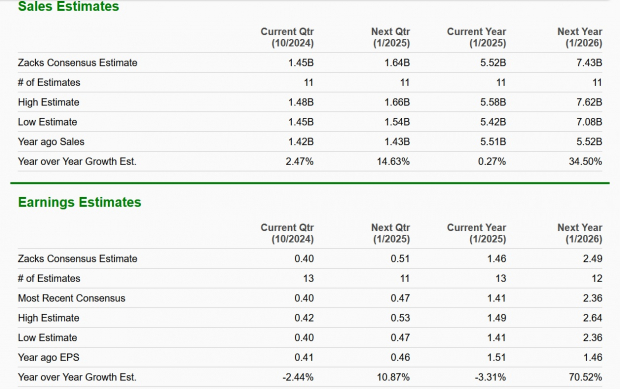Select year ago EPS 0.41
Image resolution: width=620 pixels, height=389 pixels.
click(x=304, y=357)
